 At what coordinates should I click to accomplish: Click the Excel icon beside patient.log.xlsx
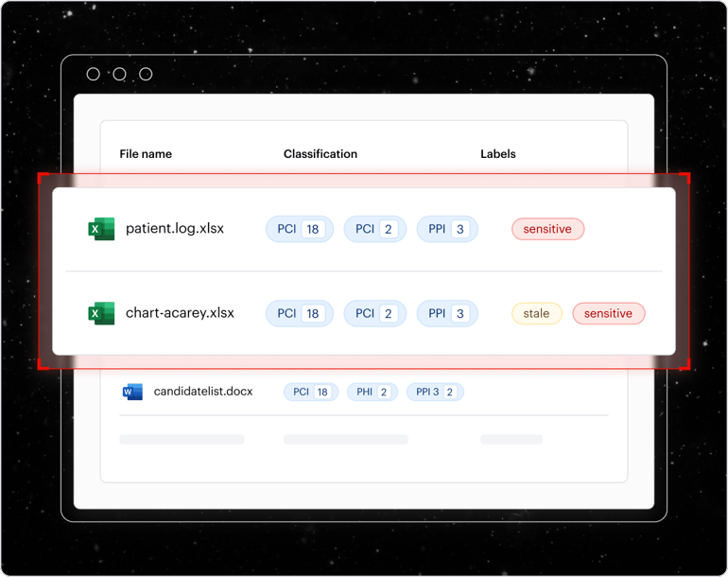(101, 229)
